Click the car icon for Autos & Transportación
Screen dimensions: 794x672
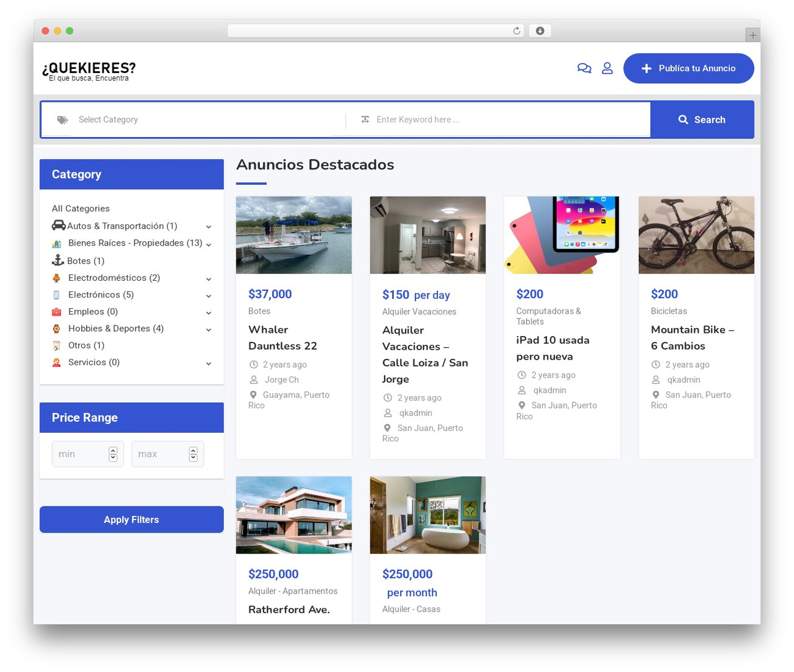58,226
